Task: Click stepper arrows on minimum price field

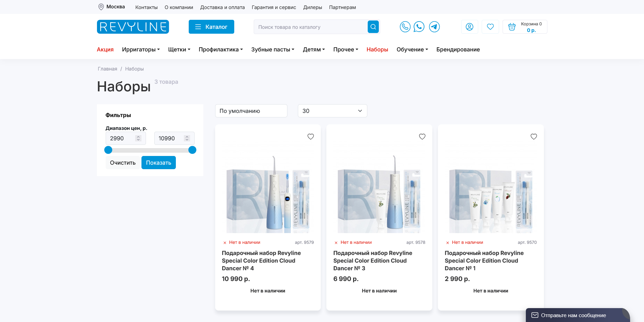Action: pyautogui.click(x=138, y=138)
